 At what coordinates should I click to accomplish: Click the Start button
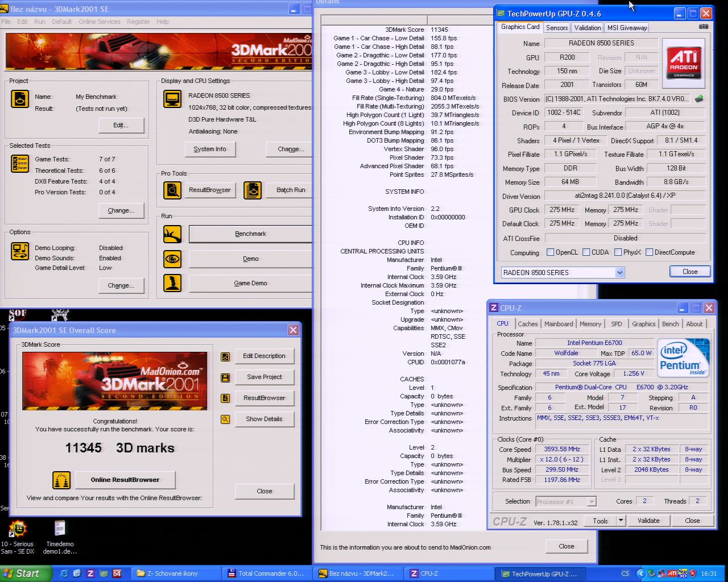point(26,573)
